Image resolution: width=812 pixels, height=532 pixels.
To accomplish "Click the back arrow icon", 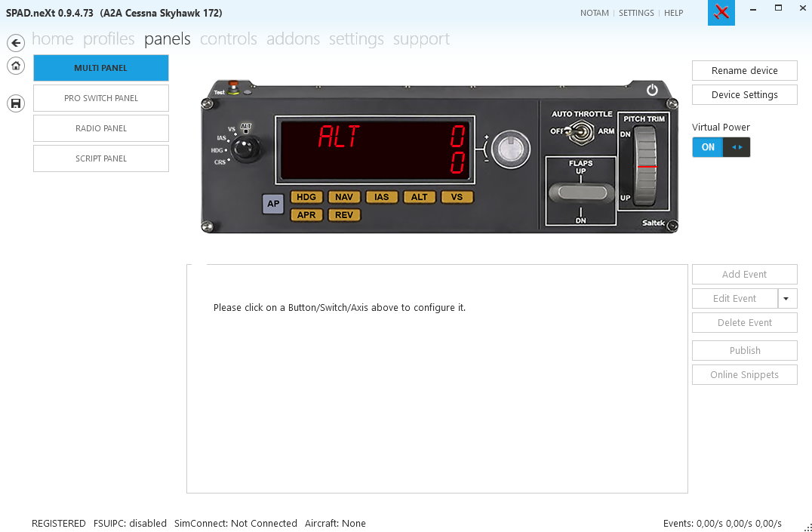I will (16, 42).
